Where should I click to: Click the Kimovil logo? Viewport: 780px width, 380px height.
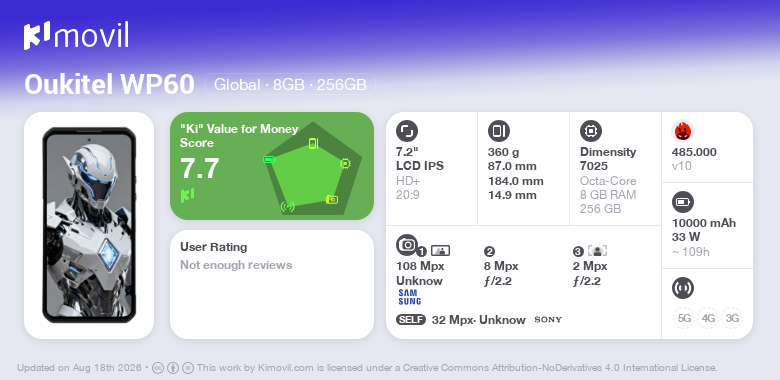tap(76, 36)
